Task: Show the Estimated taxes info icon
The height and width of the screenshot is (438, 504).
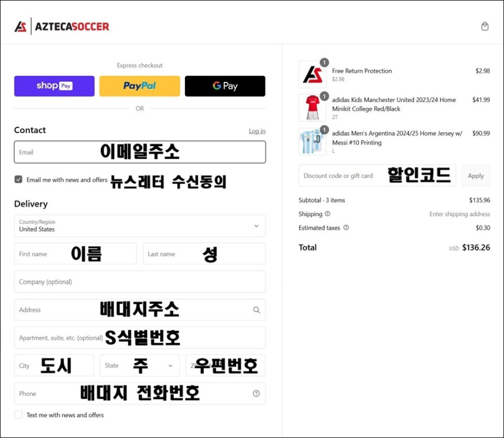Action: tap(346, 228)
